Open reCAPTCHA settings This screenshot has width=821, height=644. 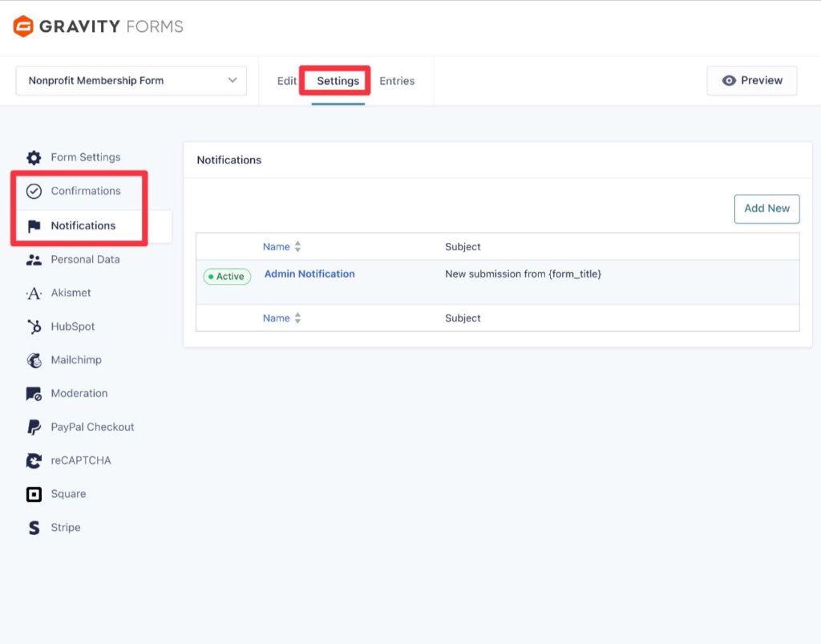point(81,460)
